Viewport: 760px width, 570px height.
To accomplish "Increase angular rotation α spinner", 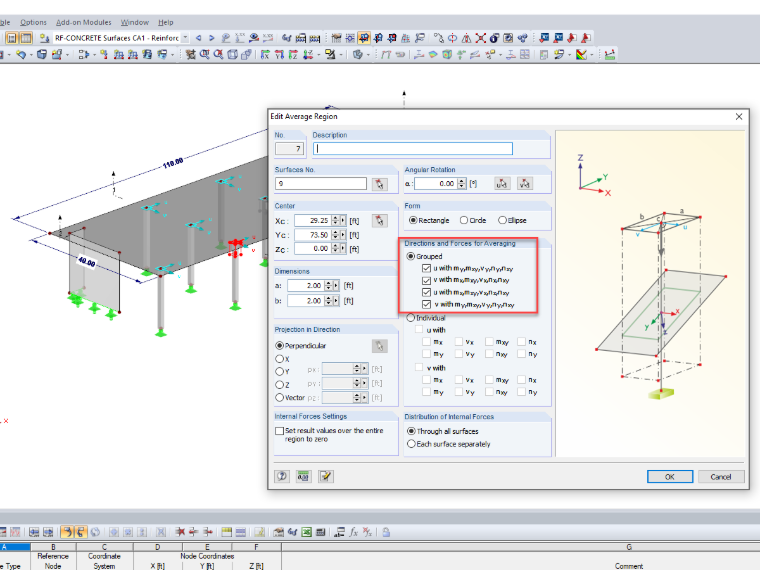I will 461,181.
